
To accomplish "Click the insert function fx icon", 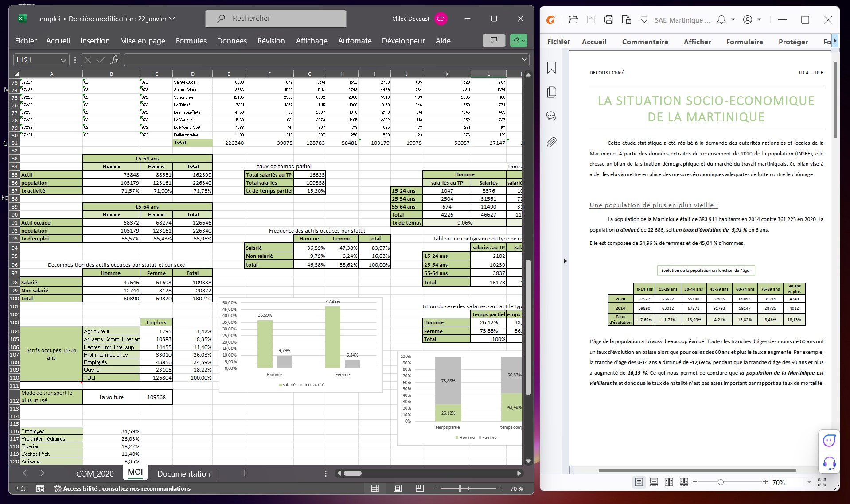I will [114, 60].
